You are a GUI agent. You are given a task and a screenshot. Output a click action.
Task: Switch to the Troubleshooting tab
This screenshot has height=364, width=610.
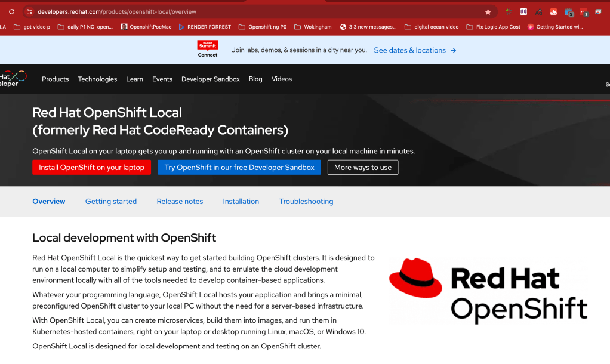306,202
